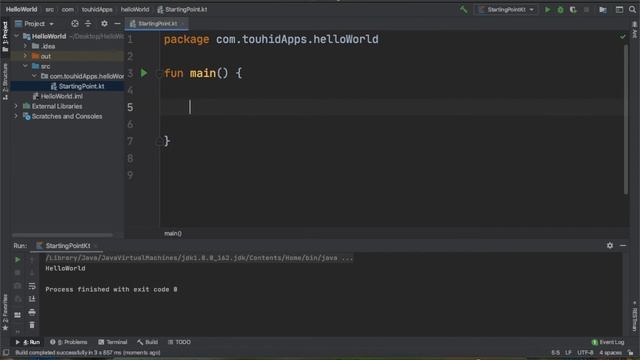Viewport: 640px width, 360px height.
Task: Collapse the HelloWorld project root node
Action: (16, 36)
